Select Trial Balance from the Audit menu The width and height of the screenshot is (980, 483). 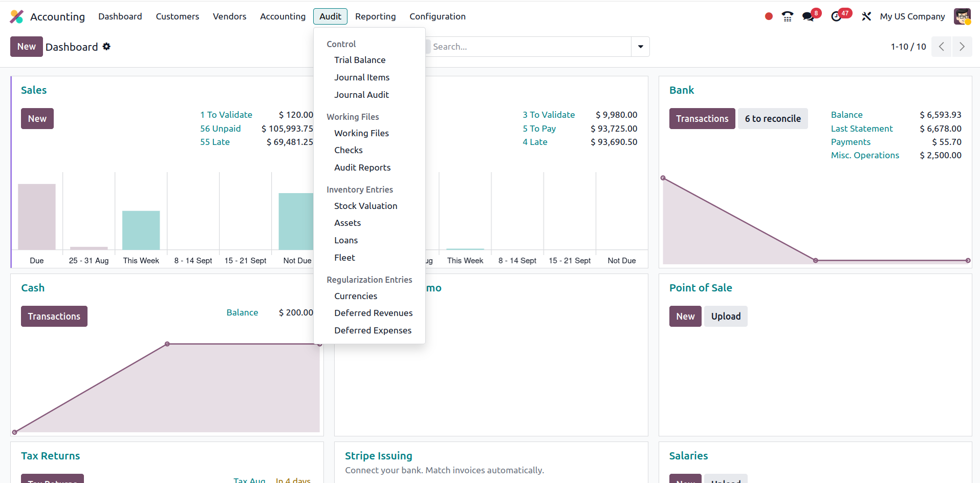360,60
